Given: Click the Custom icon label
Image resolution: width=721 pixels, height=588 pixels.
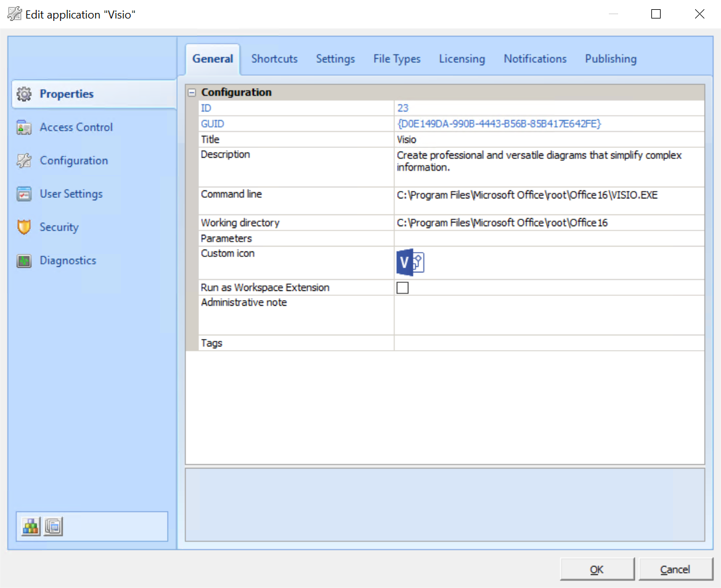Looking at the screenshot, I should pyautogui.click(x=227, y=253).
